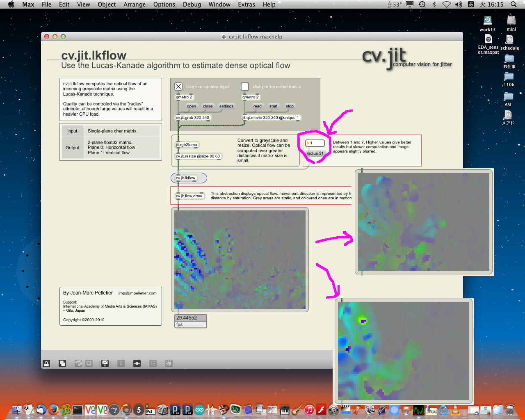Click the main optical flow video display
The width and height of the screenshot is (525, 420).
[240, 260]
